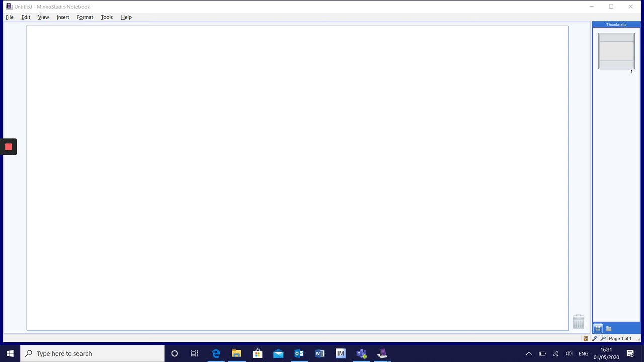This screenshot has height=362, width=644.
Task: Click the taskbar search box
Action: tap(92, 353)
